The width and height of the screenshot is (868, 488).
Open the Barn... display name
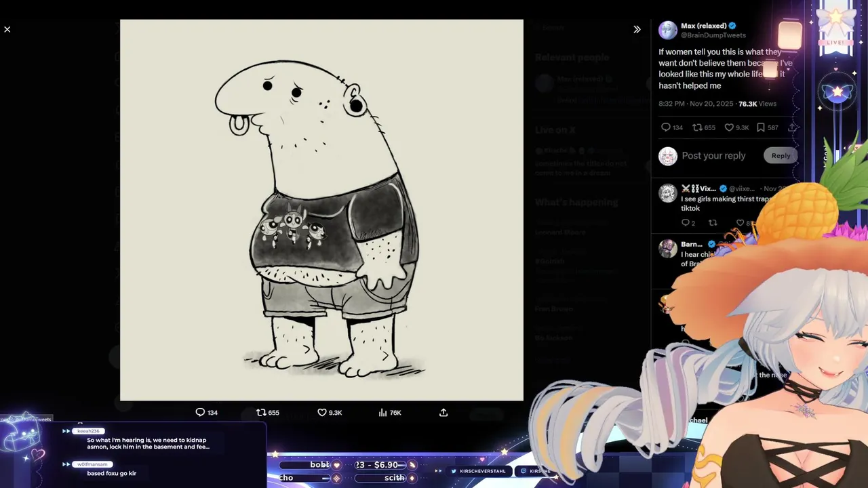(x=692, y=244)
